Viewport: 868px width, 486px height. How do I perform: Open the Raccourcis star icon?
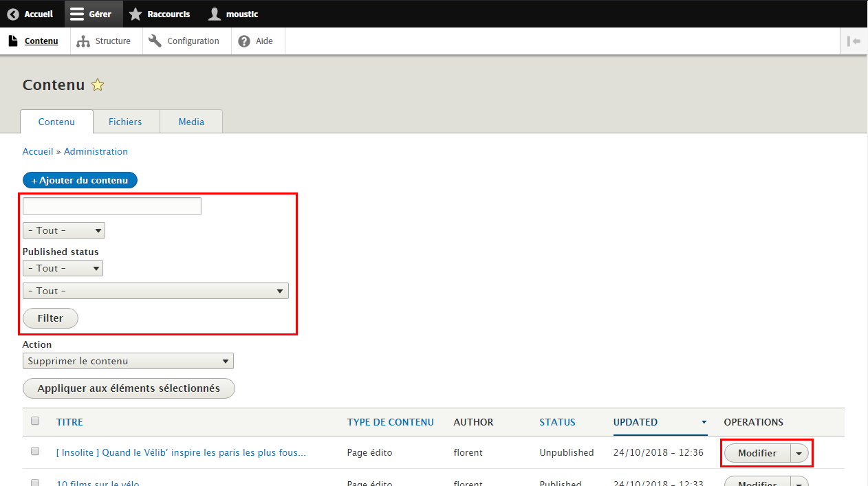[x=135, y=14]
